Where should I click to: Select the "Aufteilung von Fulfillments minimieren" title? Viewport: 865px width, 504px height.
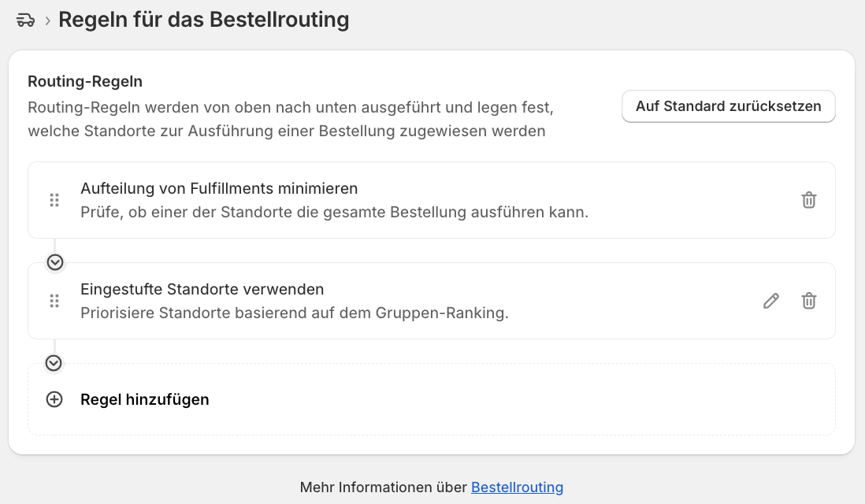click(x=219, y=189)
